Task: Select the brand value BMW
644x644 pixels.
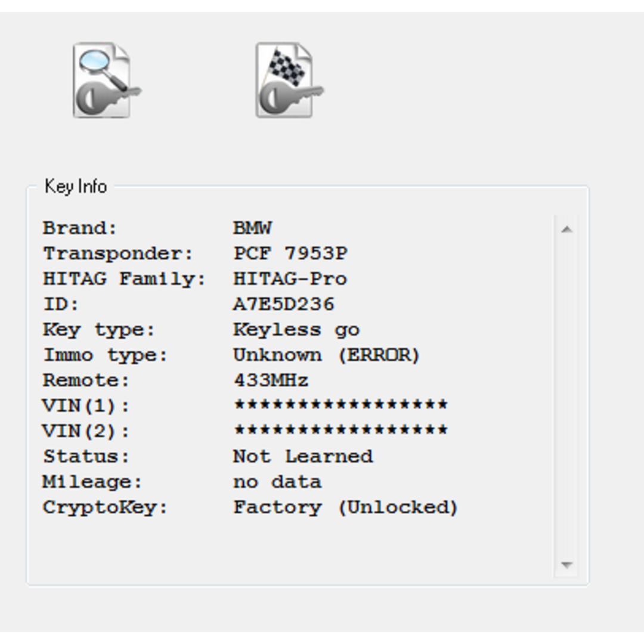Action: pyautogui.click(x=253, y=228)
